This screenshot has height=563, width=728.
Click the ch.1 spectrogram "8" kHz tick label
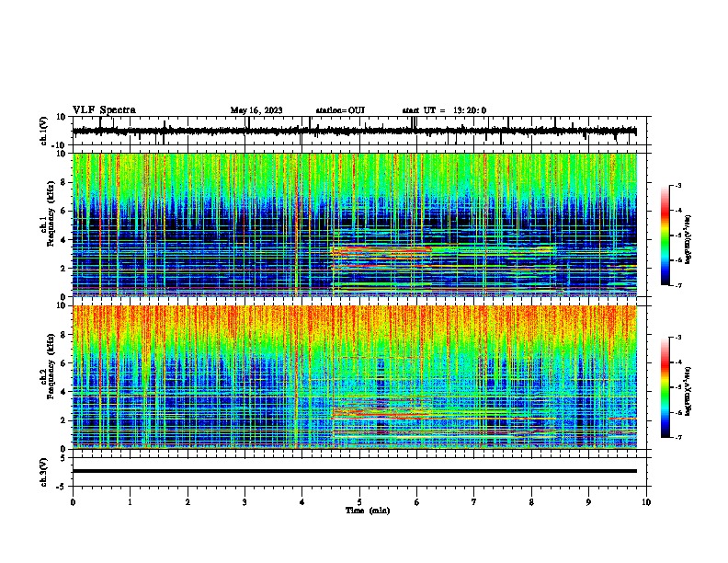(64, 182)
